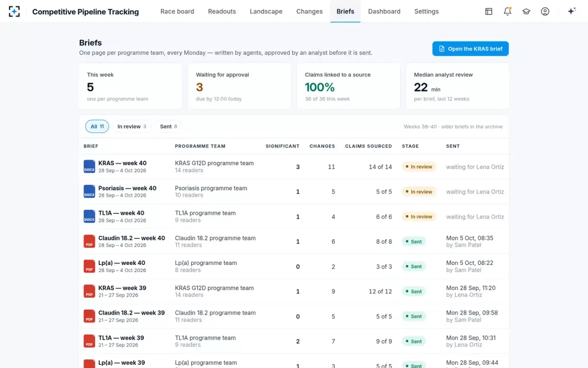Click the Claims linked to a source card

[349, 86]
